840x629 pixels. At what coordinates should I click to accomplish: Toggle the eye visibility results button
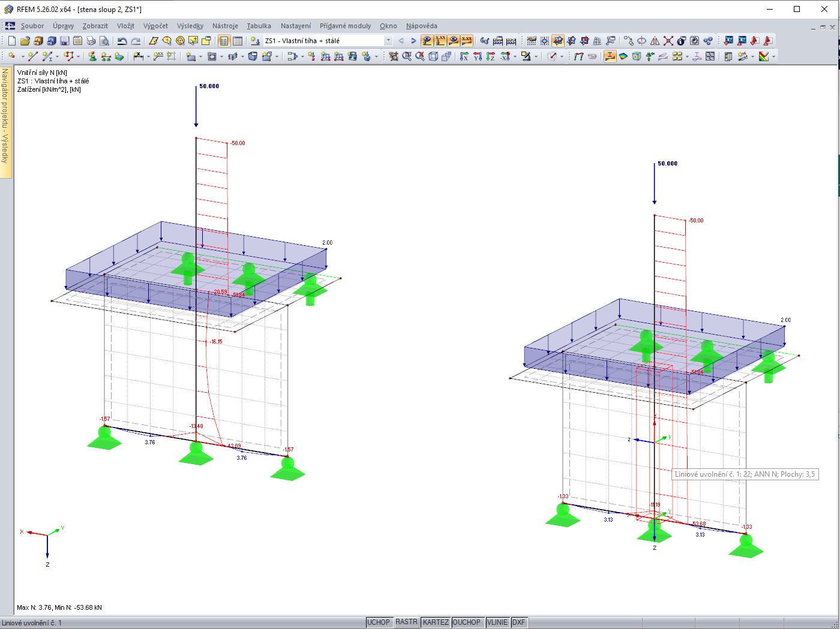click(454, 41)
